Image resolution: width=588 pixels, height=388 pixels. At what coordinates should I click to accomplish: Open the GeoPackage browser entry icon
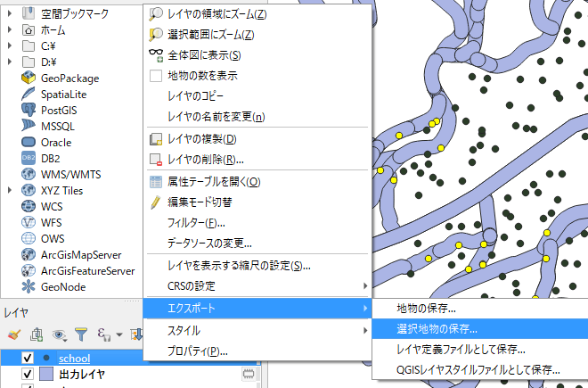(29, 78)
